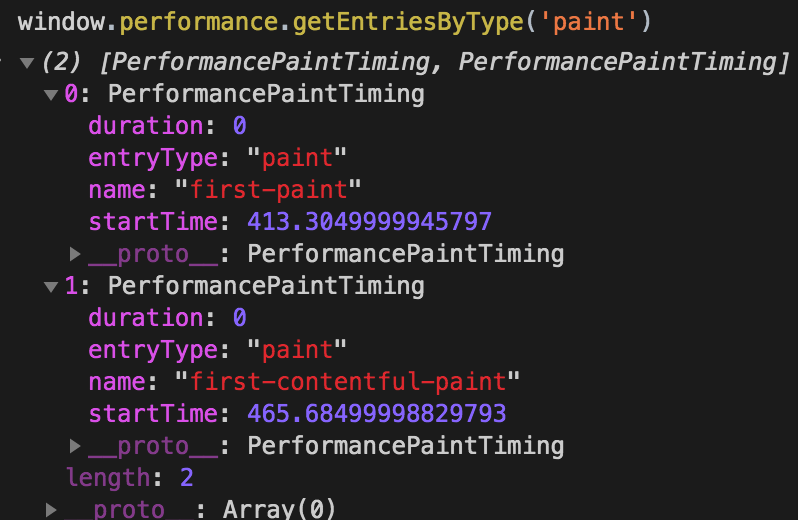Viewport: 798px width, 520px height.
Task: Click the __proto__ label of first-contentful-paint entry
Action: tap(153, 446)
